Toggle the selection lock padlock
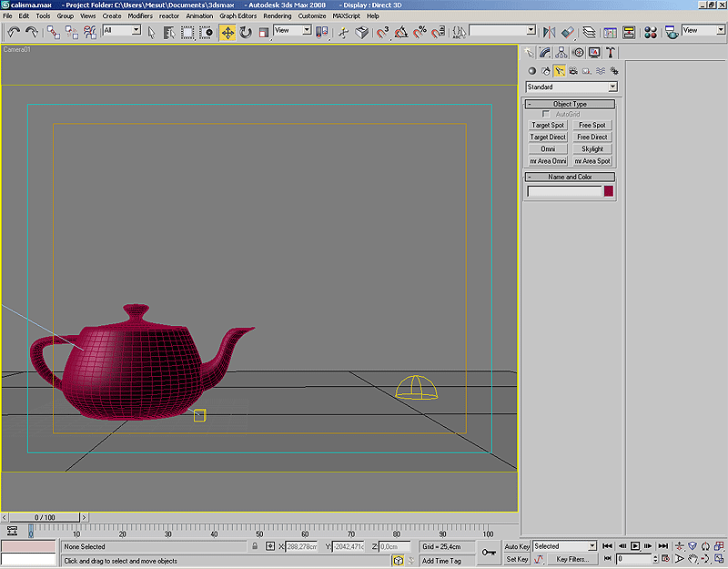 pyautogui.click(x=254, y=546)
